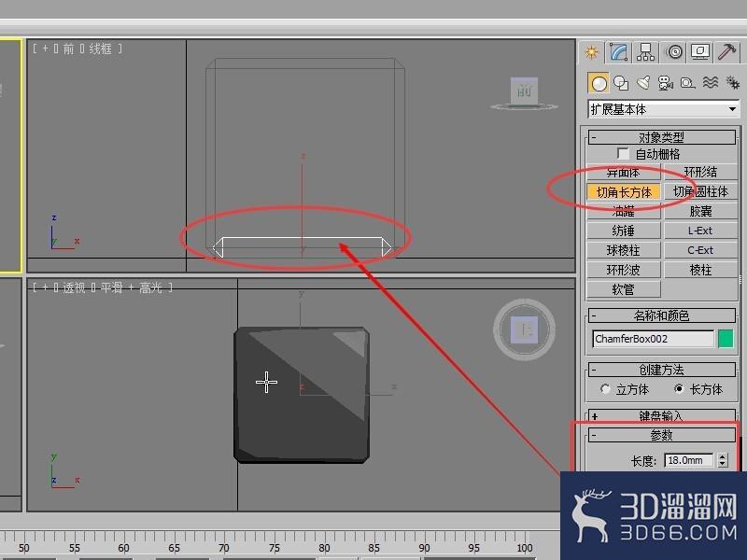Click the 胶囊 object button
The width and height of the screenshot is (747, 560).
700,211
